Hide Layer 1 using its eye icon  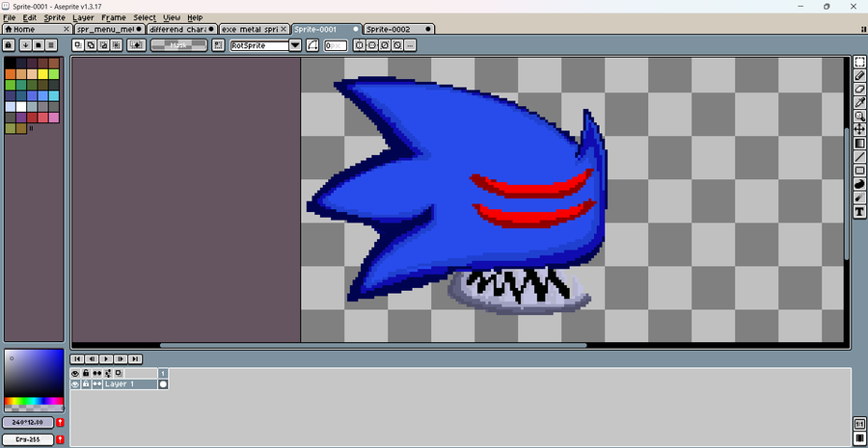click(74, 383)
